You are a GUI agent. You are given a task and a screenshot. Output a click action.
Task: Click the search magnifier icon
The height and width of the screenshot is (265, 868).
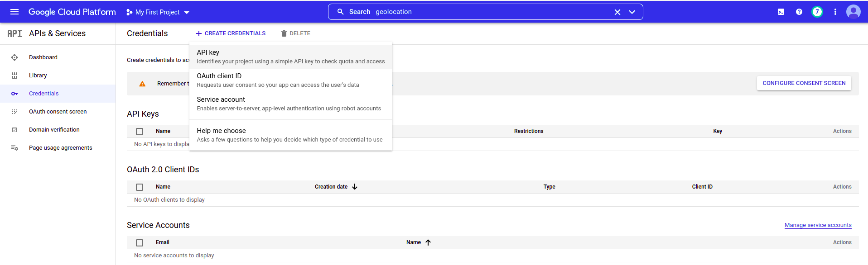(x=340, y=12)
